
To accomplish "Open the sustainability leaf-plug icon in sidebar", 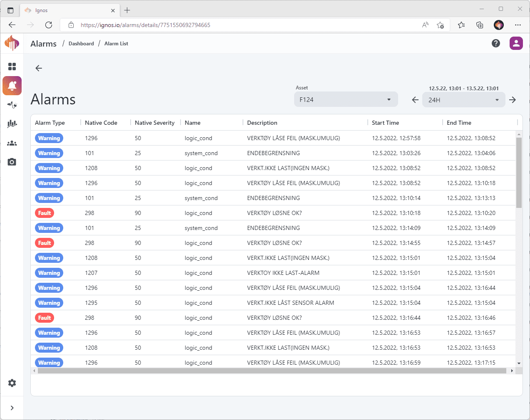I will (x=12, y=105).
